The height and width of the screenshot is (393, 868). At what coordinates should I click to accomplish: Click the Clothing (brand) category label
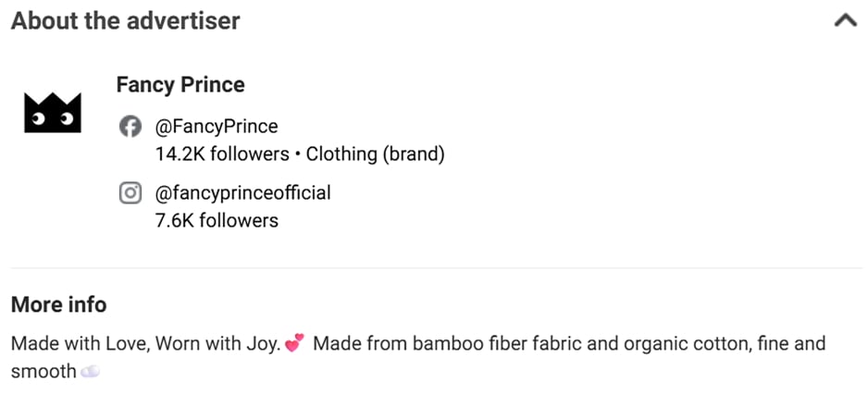[x=376, y=154]
